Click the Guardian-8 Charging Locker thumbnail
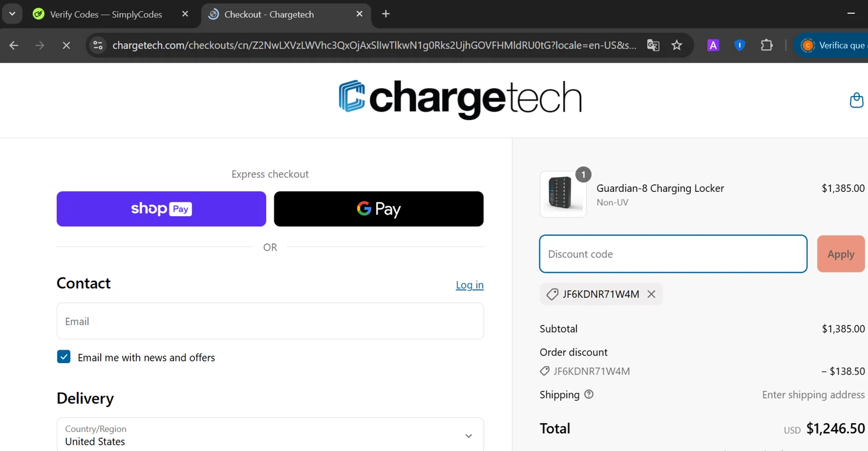The image size is (868, 451). point(563,194)
